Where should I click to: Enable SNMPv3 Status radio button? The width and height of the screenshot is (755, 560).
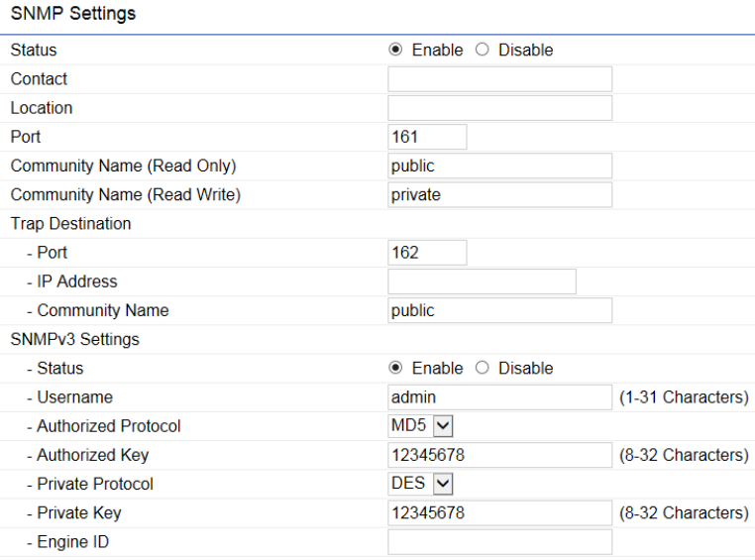pos(397,369)
